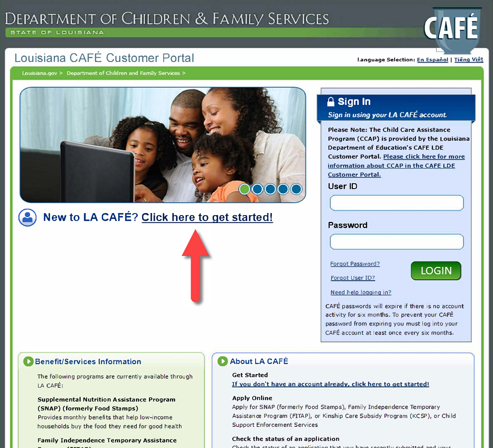Click Need help logging in? link
The width and height of the screenshot is (493, 448).
click(x=360, y=292)
